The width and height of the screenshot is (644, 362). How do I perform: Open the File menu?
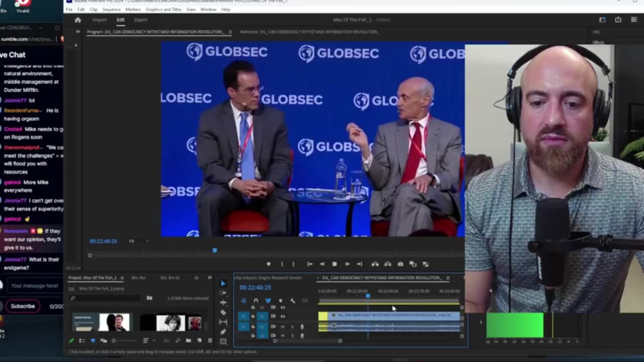coord(69,10)
